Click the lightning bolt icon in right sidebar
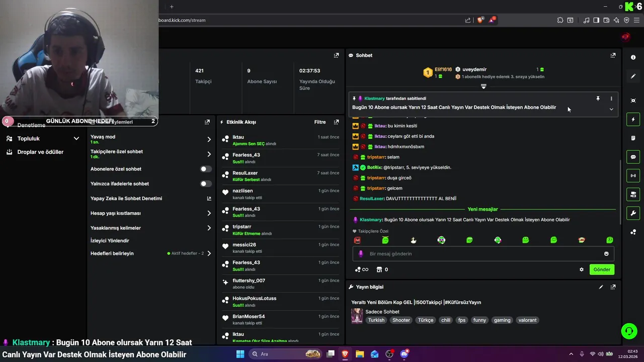Screen dimensions: 644x362 click(633, 120)
